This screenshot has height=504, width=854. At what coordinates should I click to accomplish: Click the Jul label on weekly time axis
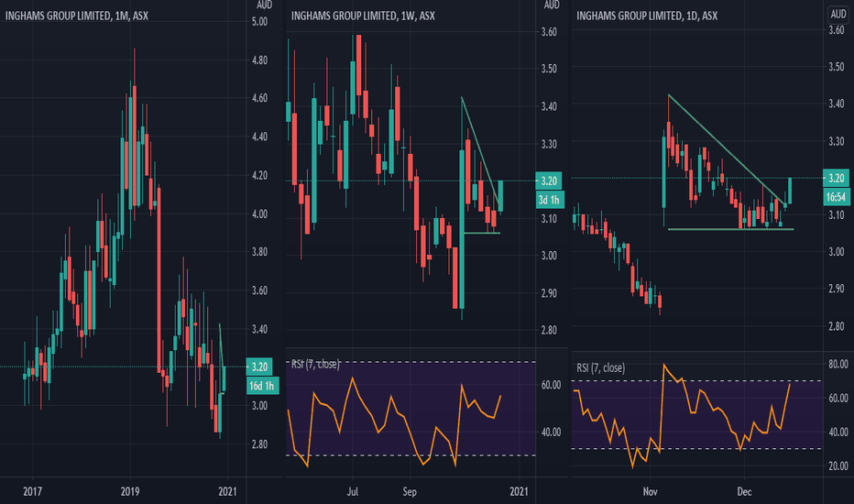[353, 491]
